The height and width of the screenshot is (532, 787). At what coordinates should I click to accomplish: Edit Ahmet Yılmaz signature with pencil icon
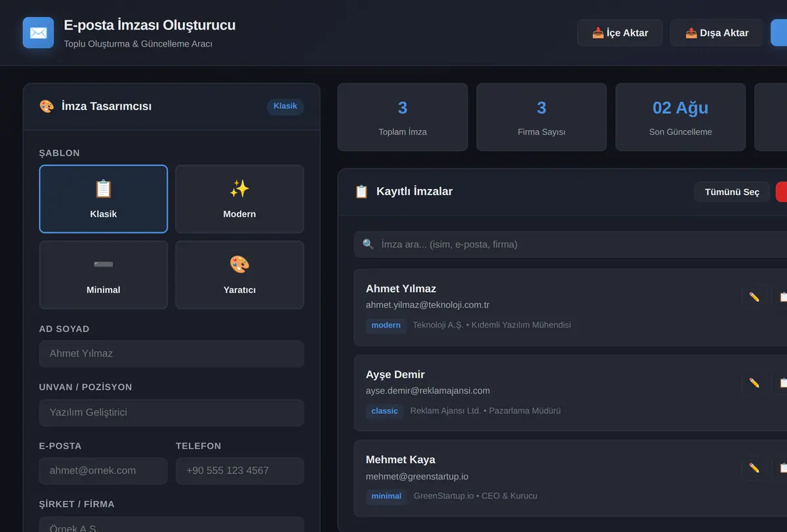[x=754, y=297]
